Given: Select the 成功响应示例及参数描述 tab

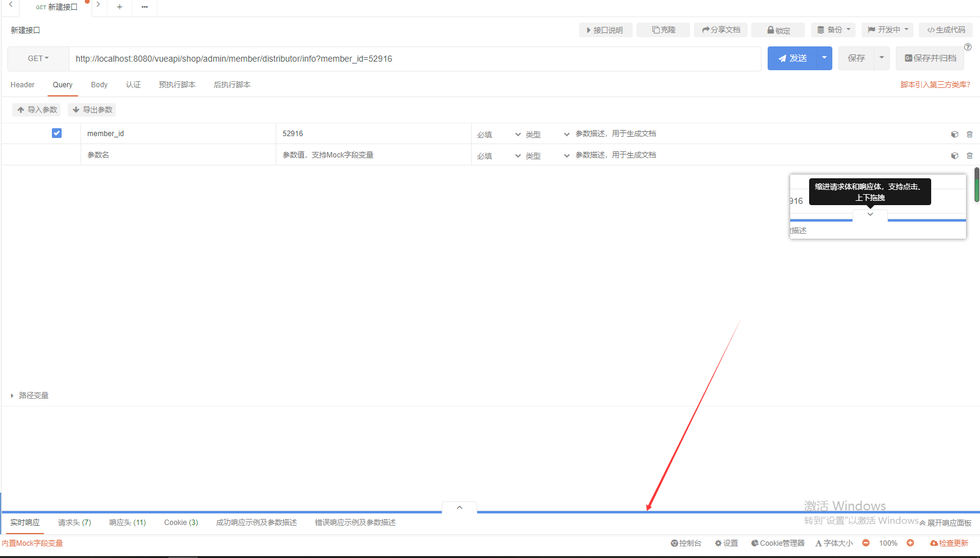Looking at the screenshot, I should coord(256,523).
